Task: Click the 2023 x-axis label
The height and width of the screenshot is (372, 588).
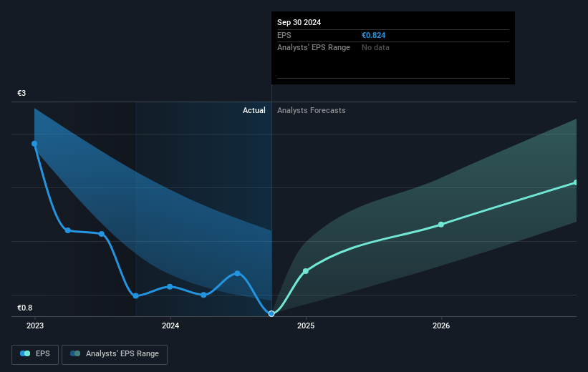Action: pyautogui.click(x=35, y=325)
